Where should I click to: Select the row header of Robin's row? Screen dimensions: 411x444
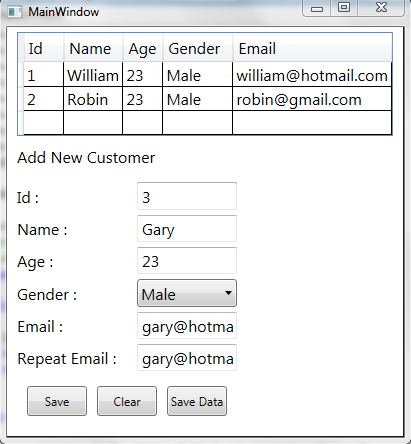[21, 99]
